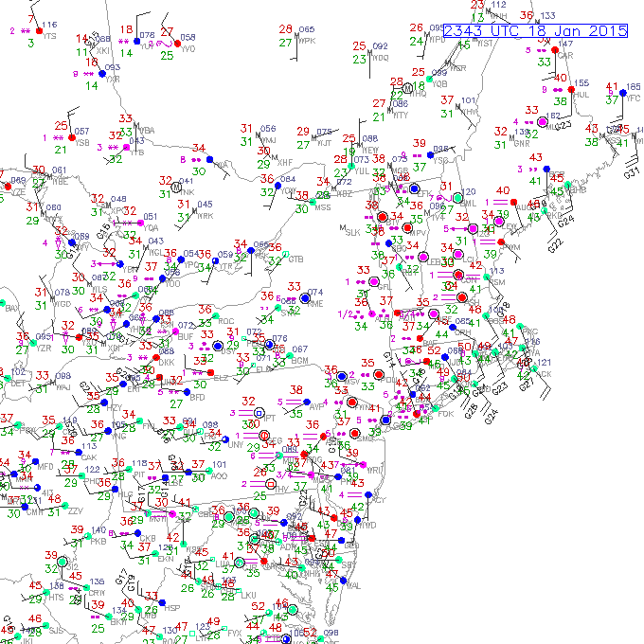Click the PKB station label

point(98,542)
